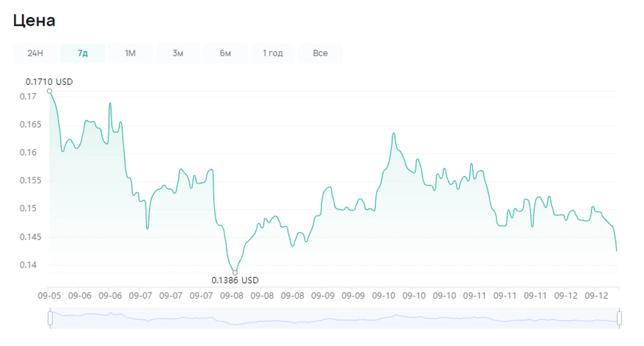Click the 0.1386 USD low label
Screen dimensions: 644x346
235,280
